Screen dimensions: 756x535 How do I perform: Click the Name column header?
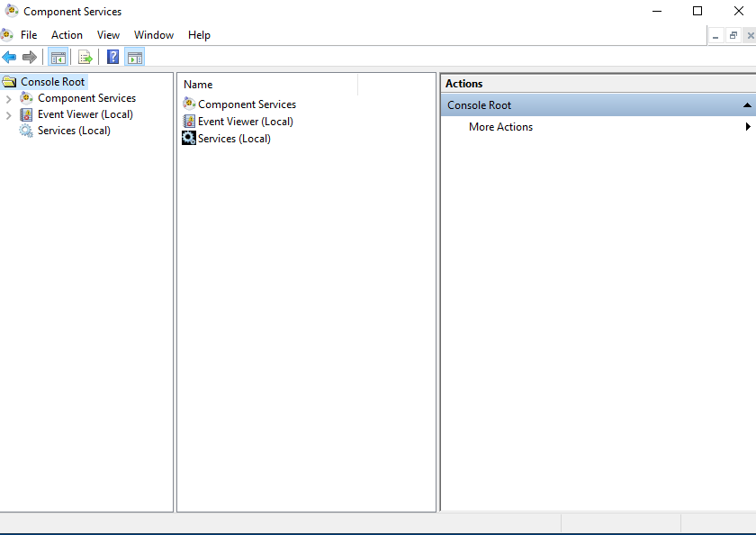point(267,85)
